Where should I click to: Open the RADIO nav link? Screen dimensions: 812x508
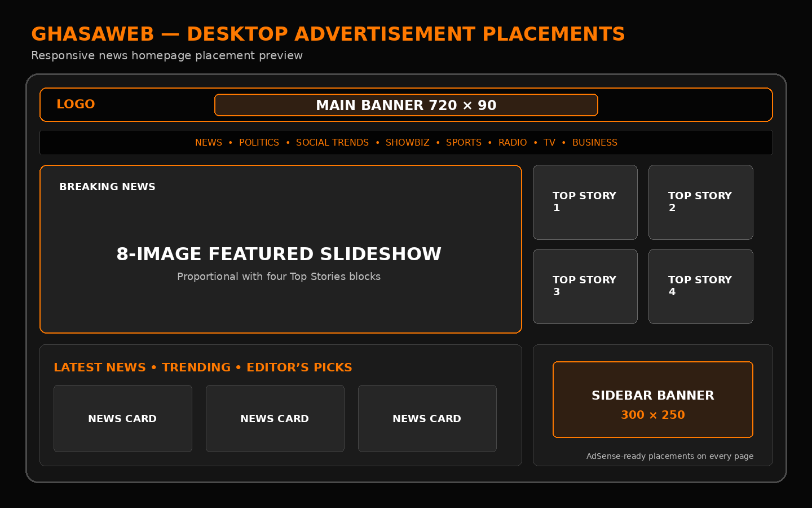point(513,143)
